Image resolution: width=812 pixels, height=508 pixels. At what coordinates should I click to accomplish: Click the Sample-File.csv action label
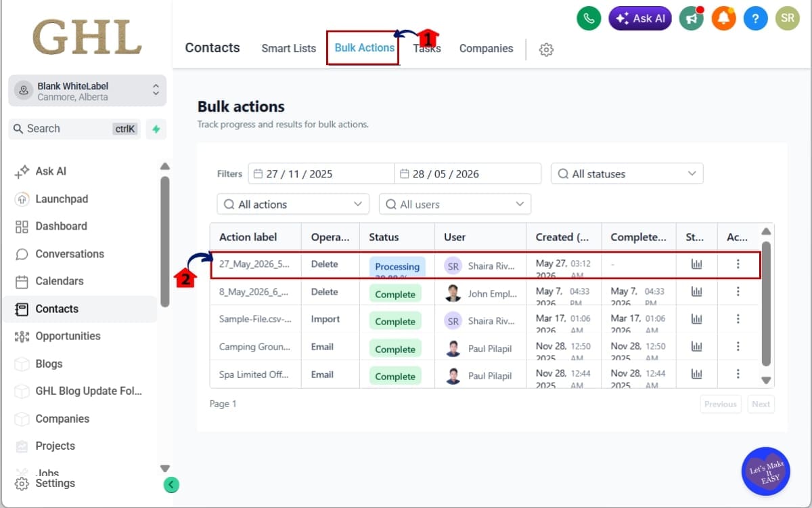click(254, 319)
